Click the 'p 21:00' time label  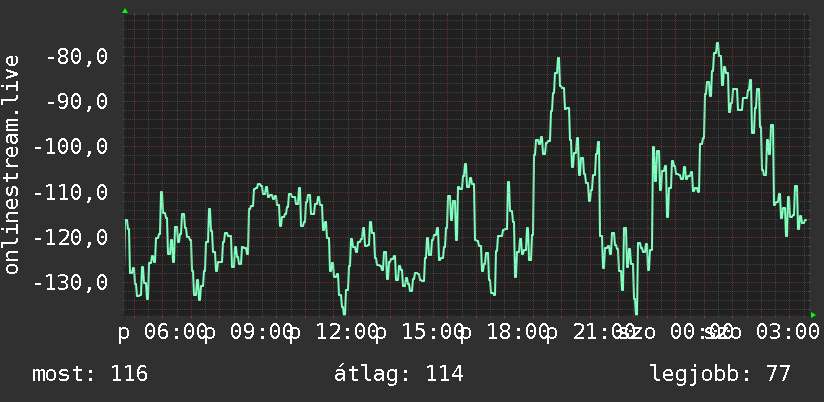click(x=590, y=333)
